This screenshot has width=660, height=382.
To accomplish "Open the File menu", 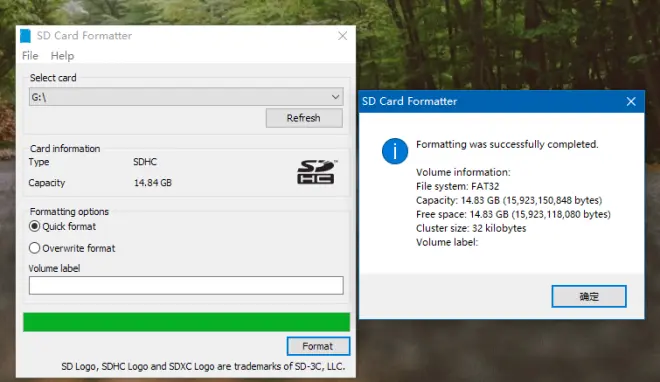I will pyautogui.click(x=30, y=56).
